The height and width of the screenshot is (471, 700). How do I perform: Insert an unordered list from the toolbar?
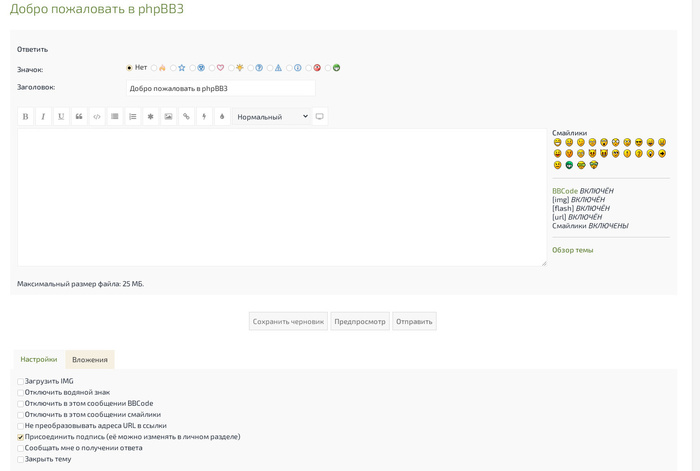[x=115, y=117]
